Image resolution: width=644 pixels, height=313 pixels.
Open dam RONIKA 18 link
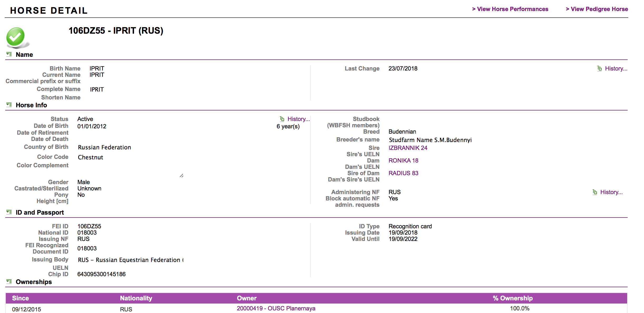[403, 160]
